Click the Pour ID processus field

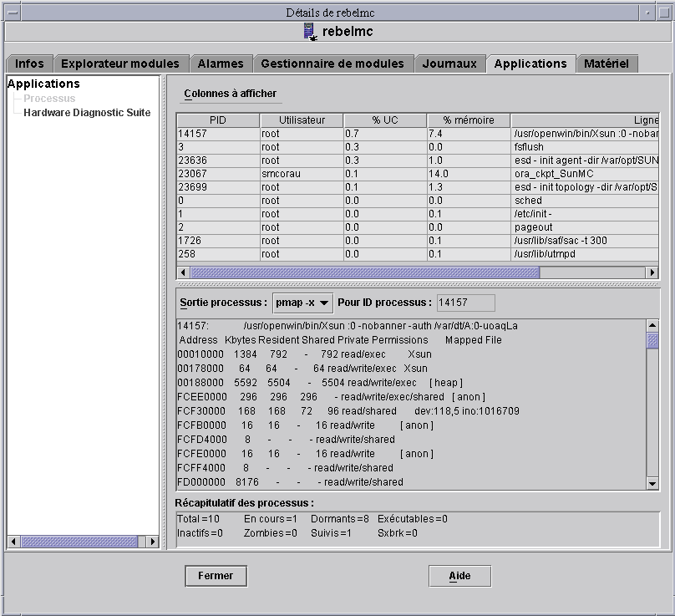tap(466, 303)
